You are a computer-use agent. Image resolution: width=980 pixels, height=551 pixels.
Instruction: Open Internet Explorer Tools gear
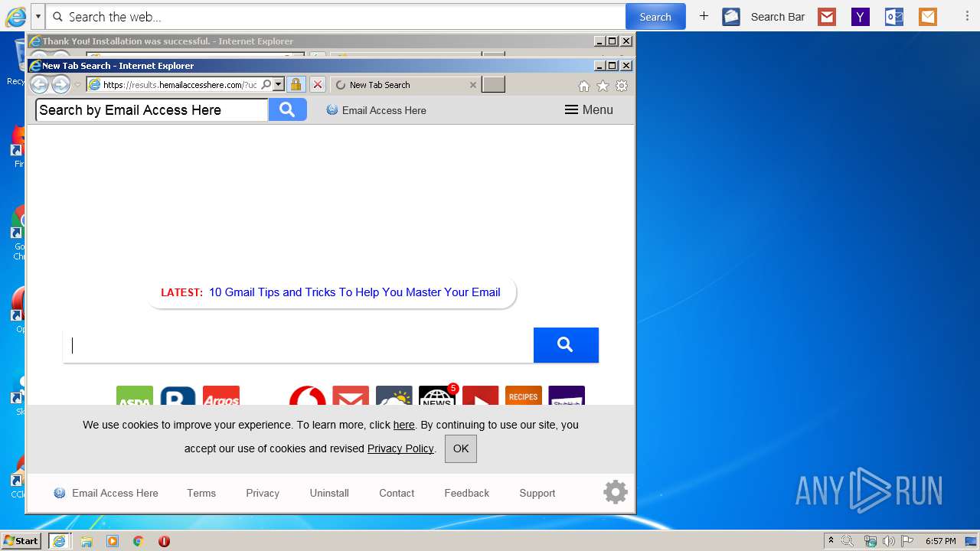pos(622,86)
